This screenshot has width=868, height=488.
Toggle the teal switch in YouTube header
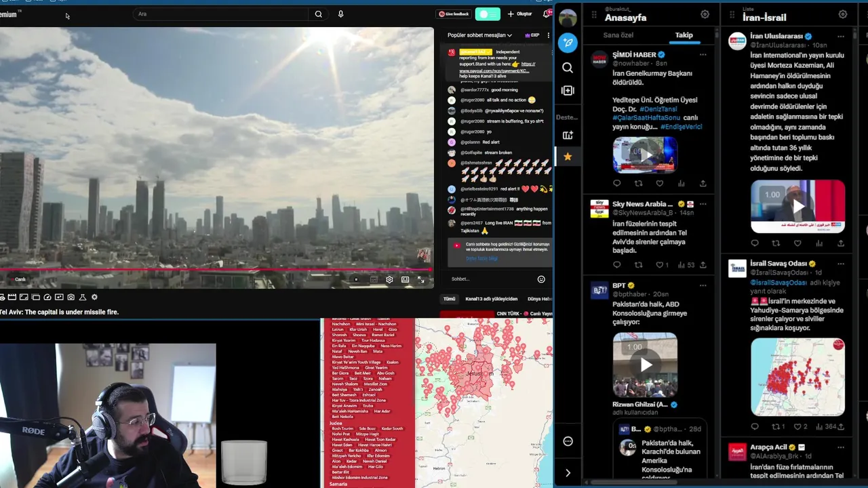coord(488,14)
